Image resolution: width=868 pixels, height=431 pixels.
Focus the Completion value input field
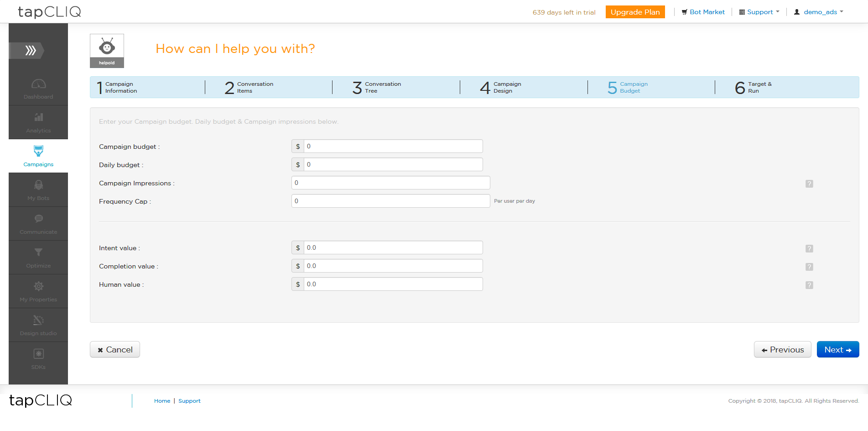(x=393, y=266)
